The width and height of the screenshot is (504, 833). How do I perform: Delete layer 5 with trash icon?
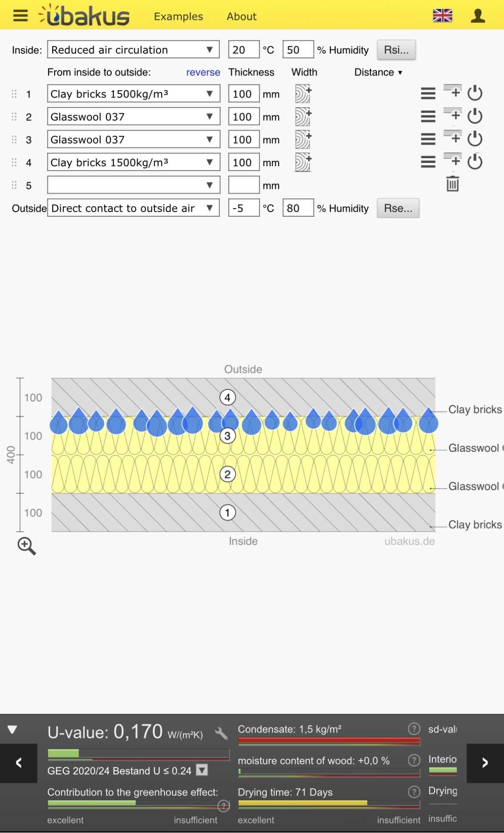[452, 184]
